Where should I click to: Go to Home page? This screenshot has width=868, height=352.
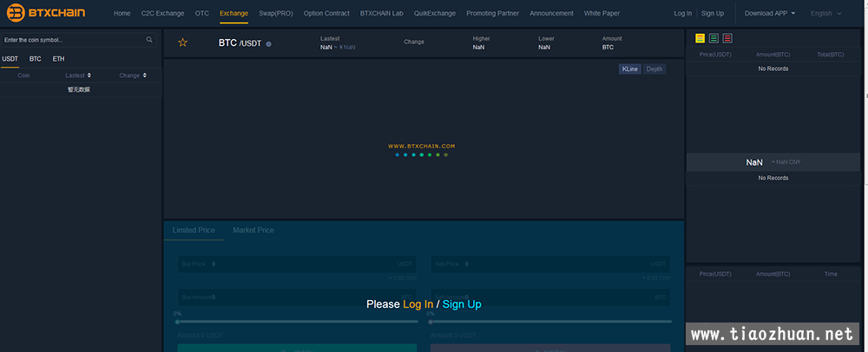(122, 13)
